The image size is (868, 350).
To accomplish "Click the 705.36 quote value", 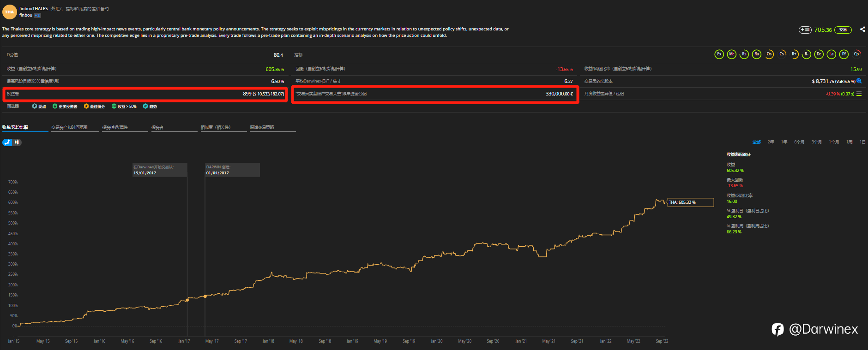I will click(823, 30).
